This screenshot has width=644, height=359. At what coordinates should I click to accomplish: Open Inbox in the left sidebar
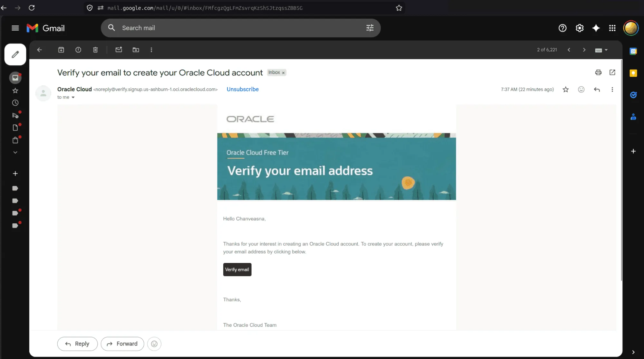(x=15, y=78)
